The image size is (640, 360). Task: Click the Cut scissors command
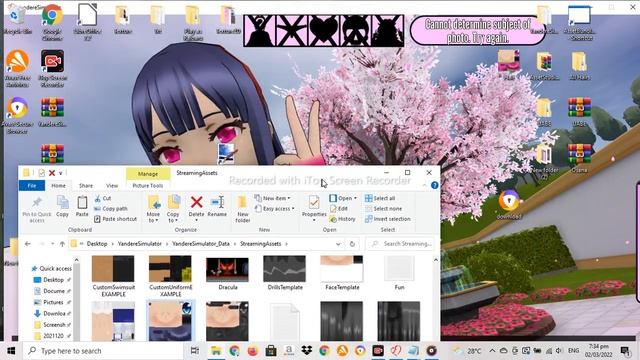pyautogui.click(x=103, y=198)
